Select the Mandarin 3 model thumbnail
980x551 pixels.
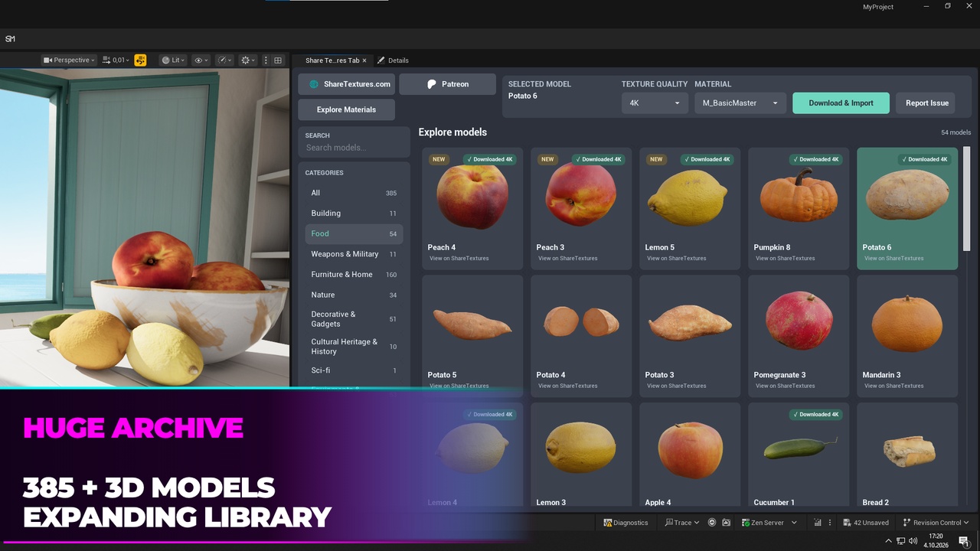pos(907,324)
